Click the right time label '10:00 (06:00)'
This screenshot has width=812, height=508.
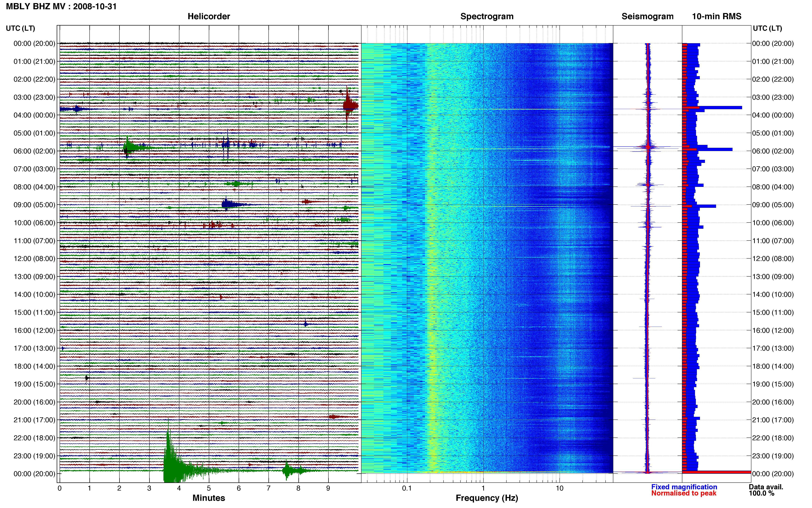coord(773,223)
